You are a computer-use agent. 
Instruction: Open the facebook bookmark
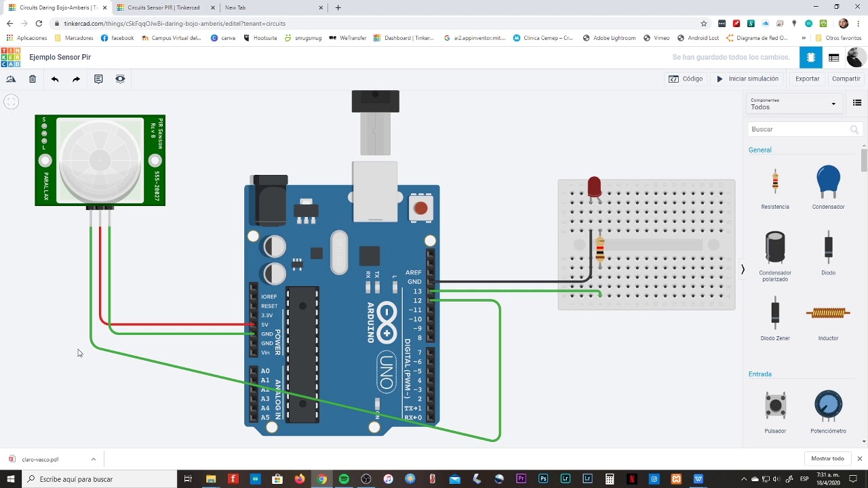point(117,38)
